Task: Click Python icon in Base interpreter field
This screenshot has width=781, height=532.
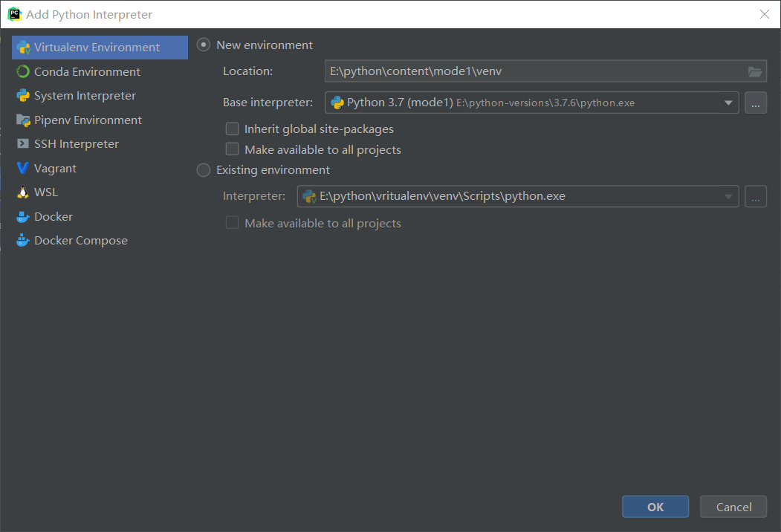Action: click(x=337, y=103)
